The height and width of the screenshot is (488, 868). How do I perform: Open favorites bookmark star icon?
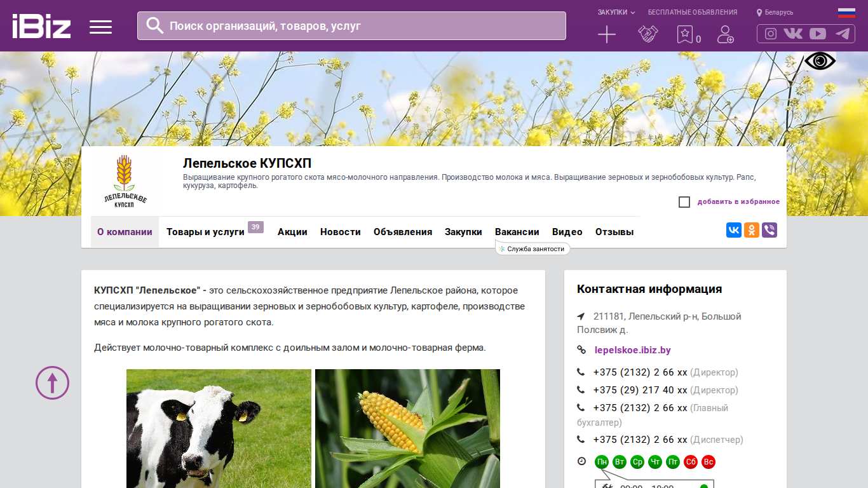coord(685,34)
